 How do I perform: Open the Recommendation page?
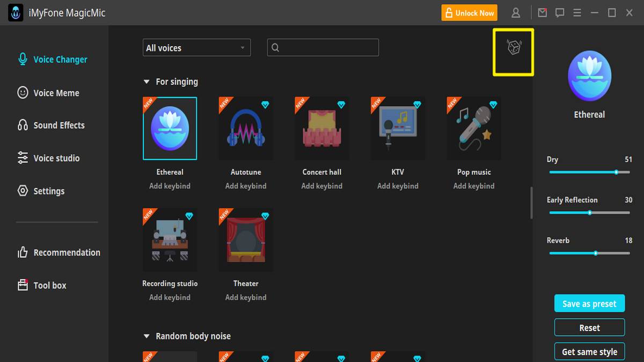coord(59,253)
